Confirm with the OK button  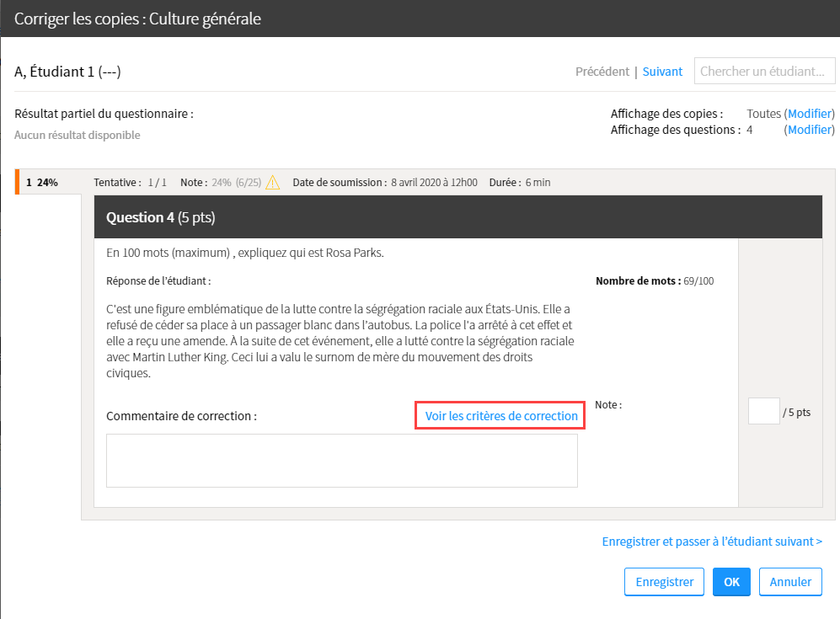pyautogui.click(x=731, y=581)
